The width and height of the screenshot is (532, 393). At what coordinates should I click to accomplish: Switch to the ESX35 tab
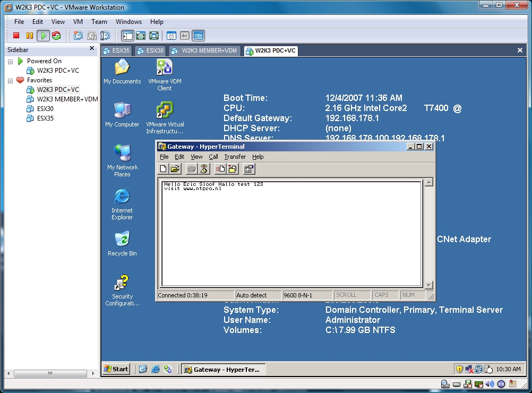pos(117,51)
